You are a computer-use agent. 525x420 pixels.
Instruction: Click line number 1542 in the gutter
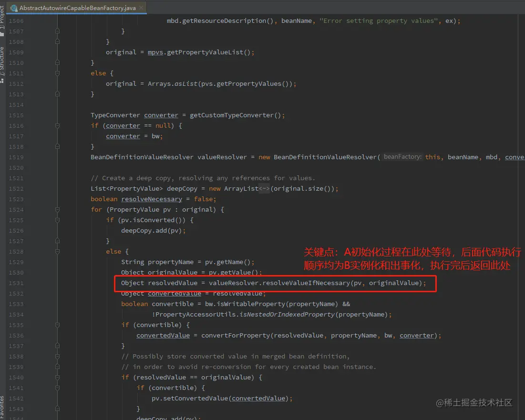(x=16, y=399)
